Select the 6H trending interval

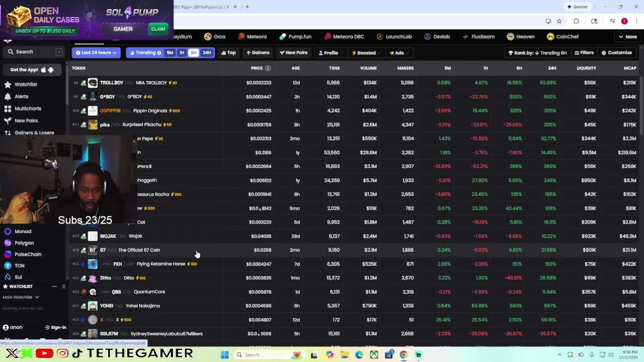point(194,53)
